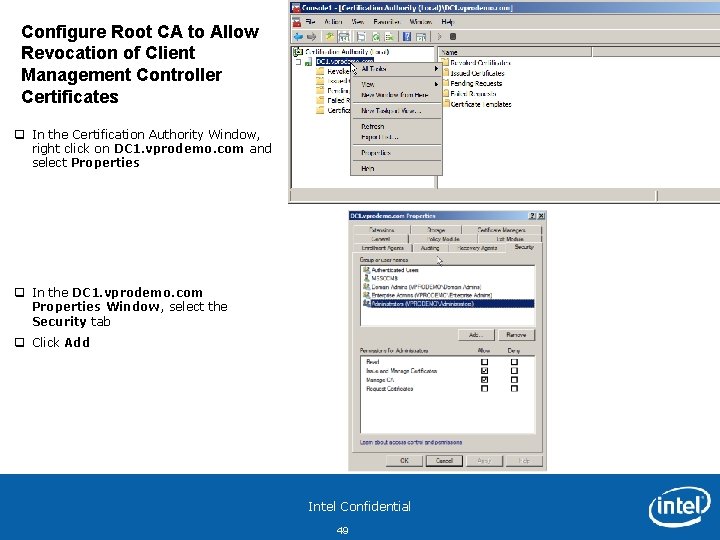Screen dimensions: 720x540
Task: Check Allow for Request Certificates
Action: tap(484, 388)
